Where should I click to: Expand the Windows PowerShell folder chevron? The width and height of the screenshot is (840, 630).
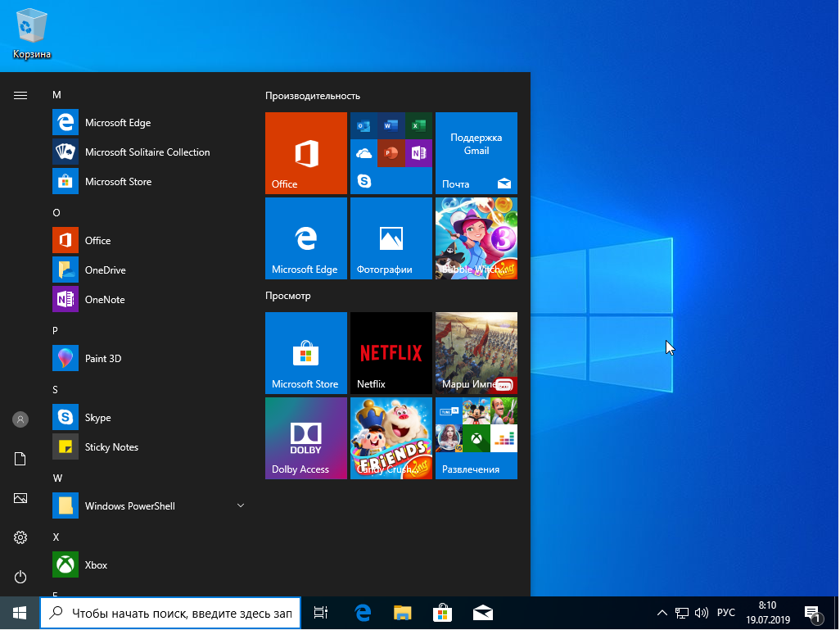tap(241, 505)
